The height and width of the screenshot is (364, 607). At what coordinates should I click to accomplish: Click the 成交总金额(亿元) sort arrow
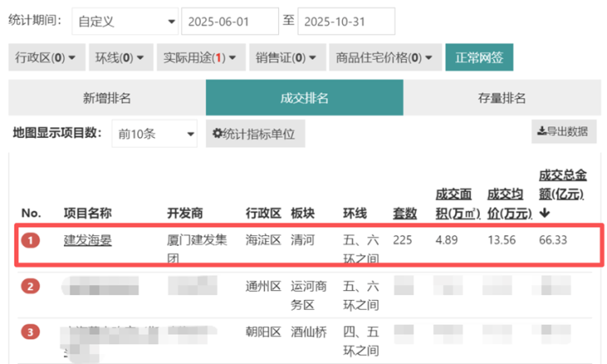pyautogui.click(x=544, y=214)
